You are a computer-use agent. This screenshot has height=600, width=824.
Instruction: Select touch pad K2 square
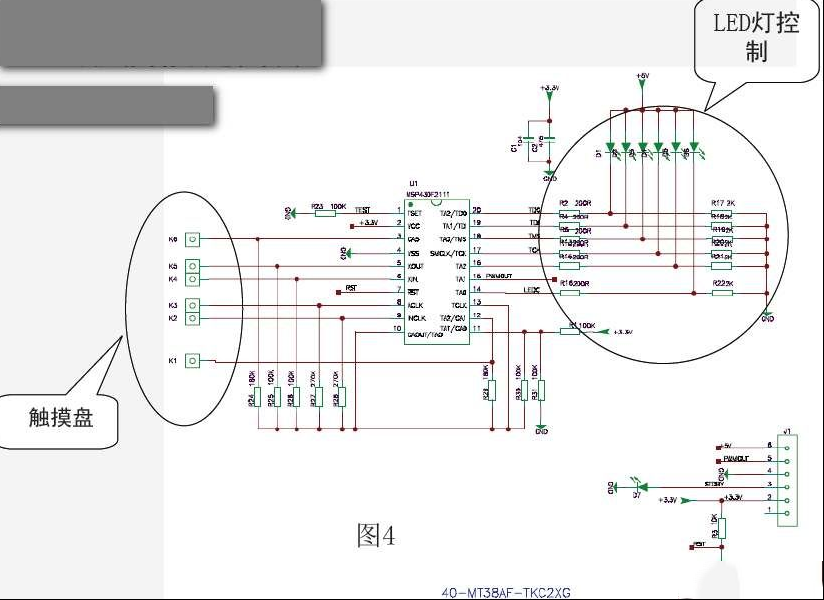[x=193, y=318]
